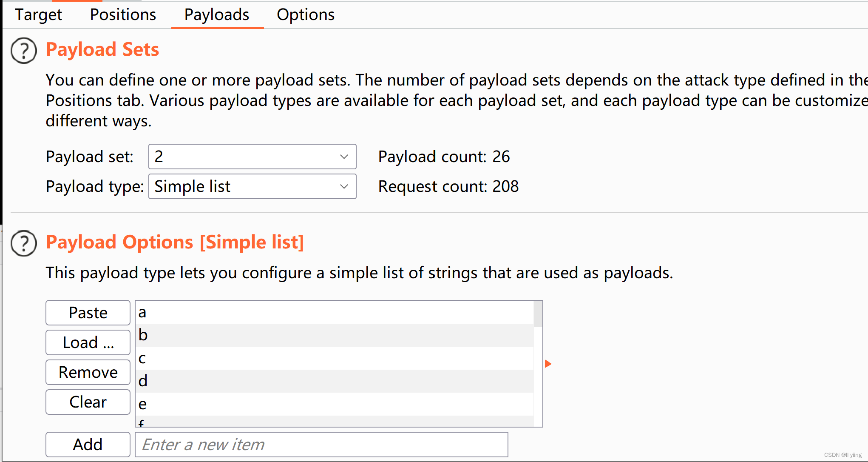Select payload item 'b' in list

[334, 335]
